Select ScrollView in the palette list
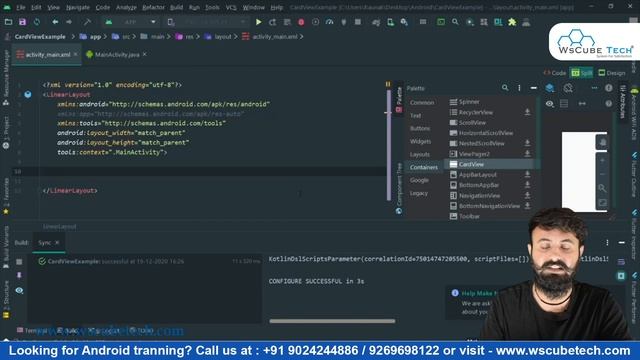The image size is (640, 360). [472, 122]
